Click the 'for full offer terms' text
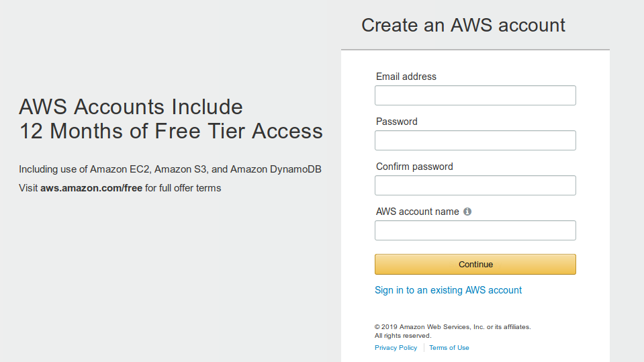This screenshot has height=362, width=644. pyautogui.click(x=183, y=188)
